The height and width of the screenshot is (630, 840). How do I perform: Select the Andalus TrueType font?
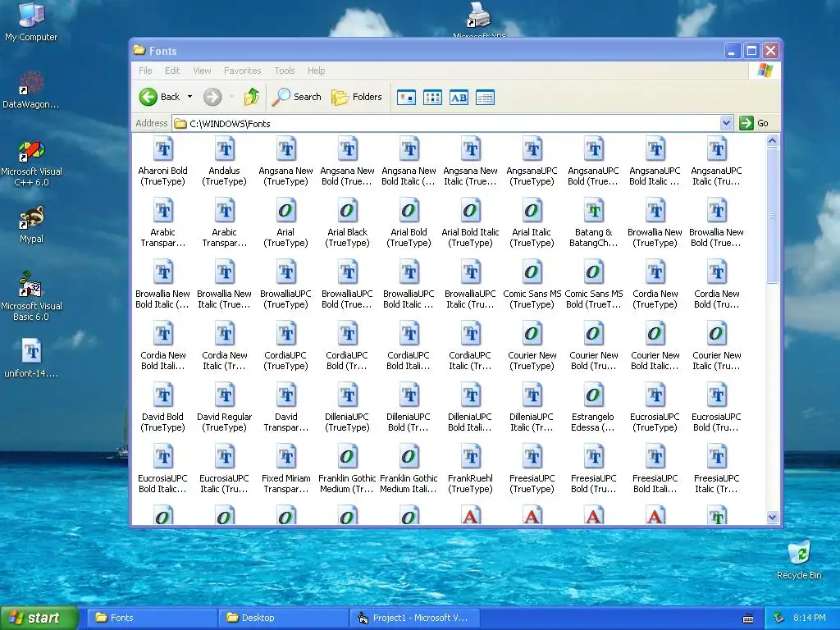pyautogui.click(x=224, y=162)
